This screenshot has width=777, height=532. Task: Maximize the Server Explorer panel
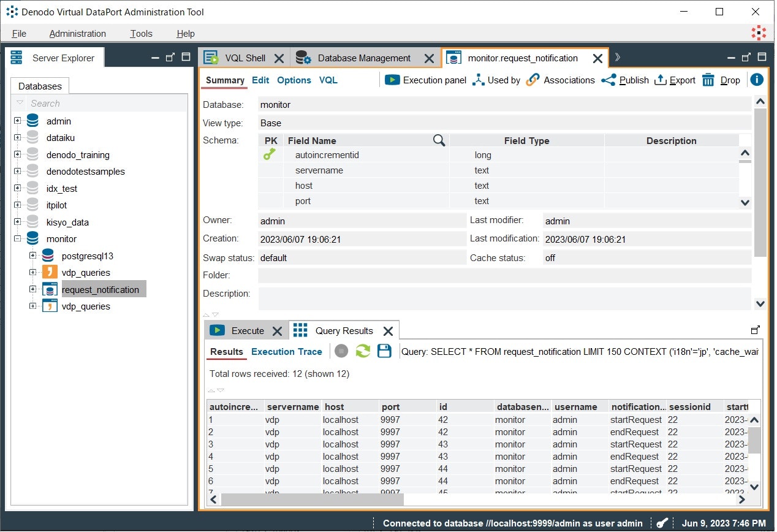186,58
